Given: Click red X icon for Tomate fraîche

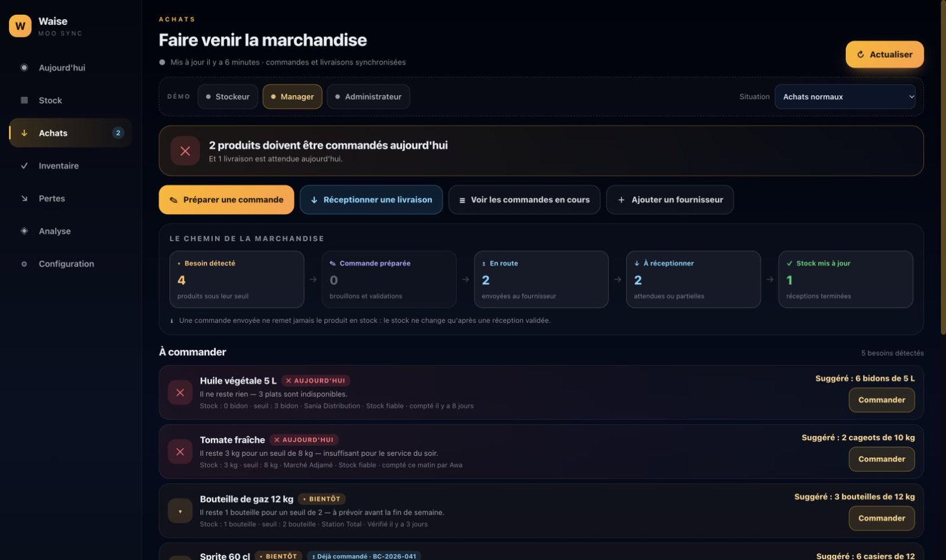Looking at the screenshot, I should point(180,452).
